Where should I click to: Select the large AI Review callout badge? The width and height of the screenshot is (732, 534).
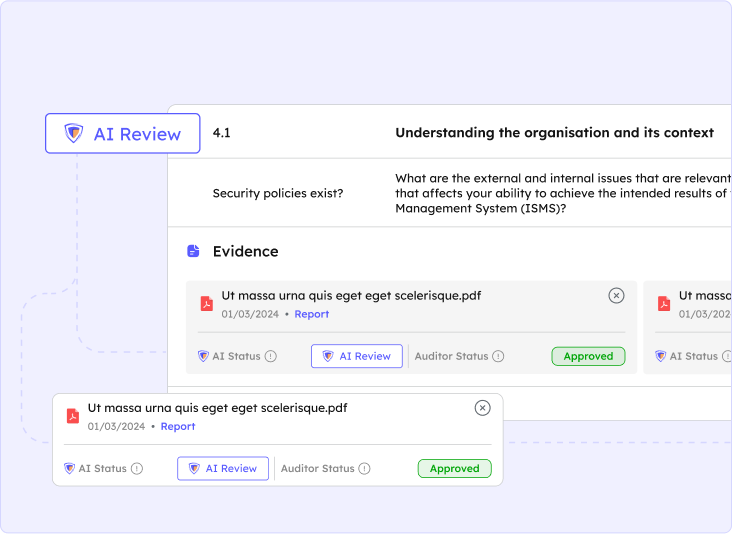pyautogui.click(x=122, y=134)
